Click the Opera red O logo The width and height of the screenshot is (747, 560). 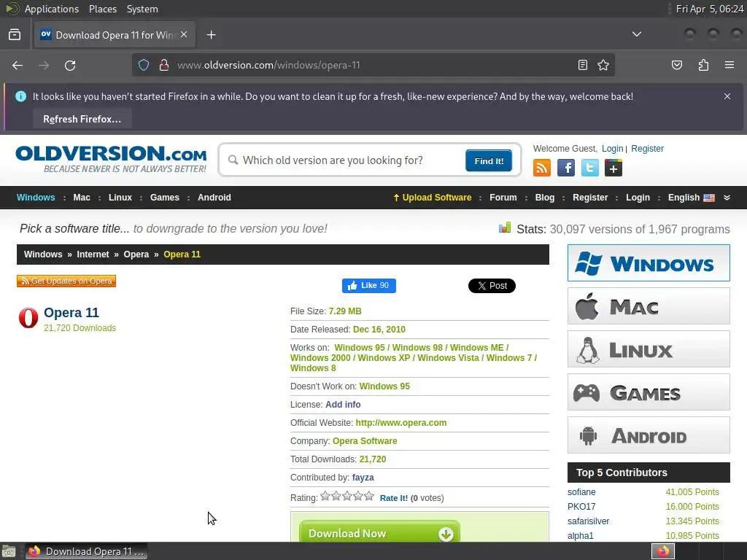(28, 318)
